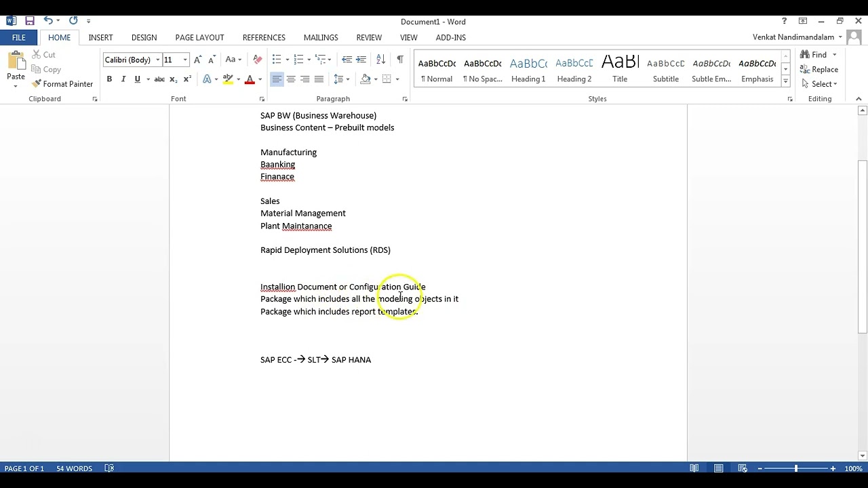Expand the bullets list dropdown
The height and width of the screenshot is (488, 868).
coord(288,60)
